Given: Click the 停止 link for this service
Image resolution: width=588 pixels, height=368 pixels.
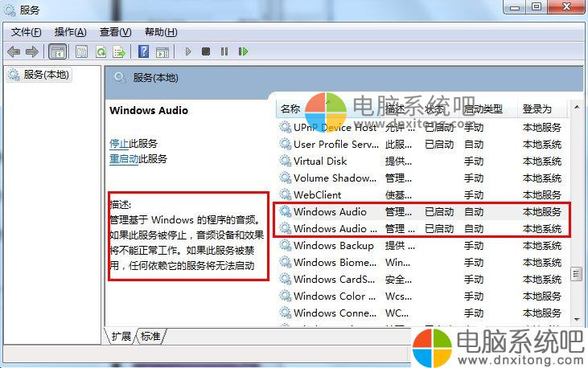Looking at the screenshot, I should point(119,143).
